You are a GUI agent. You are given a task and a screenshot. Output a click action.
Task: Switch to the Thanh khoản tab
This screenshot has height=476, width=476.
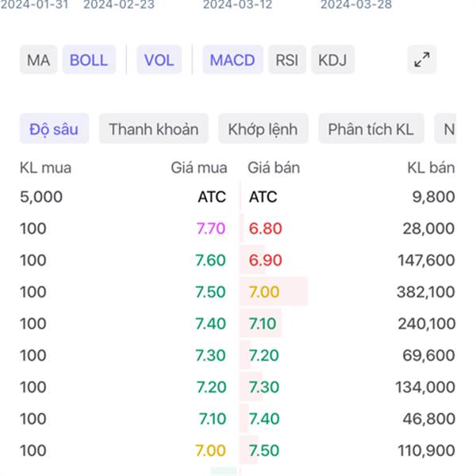tap(154, 129)
